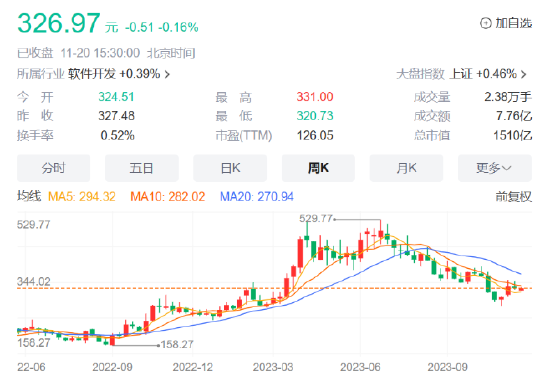Open 软件开发 industry chevron arrow
This screenshot has width=550, height=385.
(x=167, y=74)
